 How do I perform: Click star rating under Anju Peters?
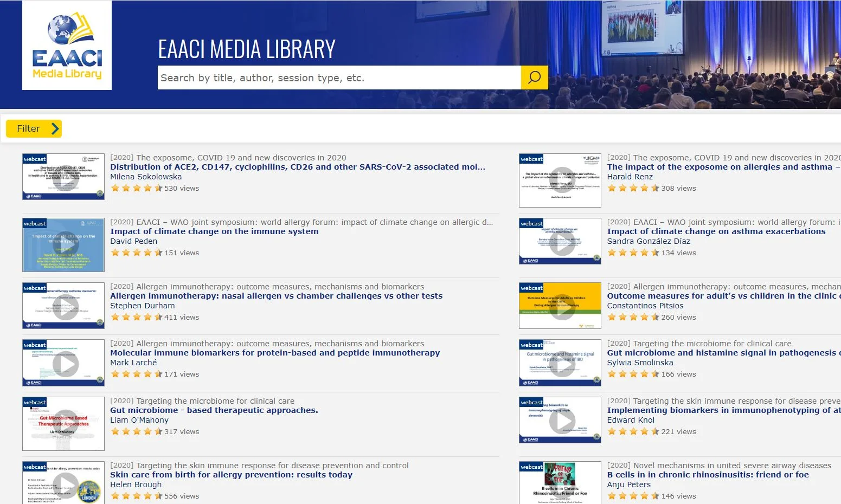[x=633, y=496]
